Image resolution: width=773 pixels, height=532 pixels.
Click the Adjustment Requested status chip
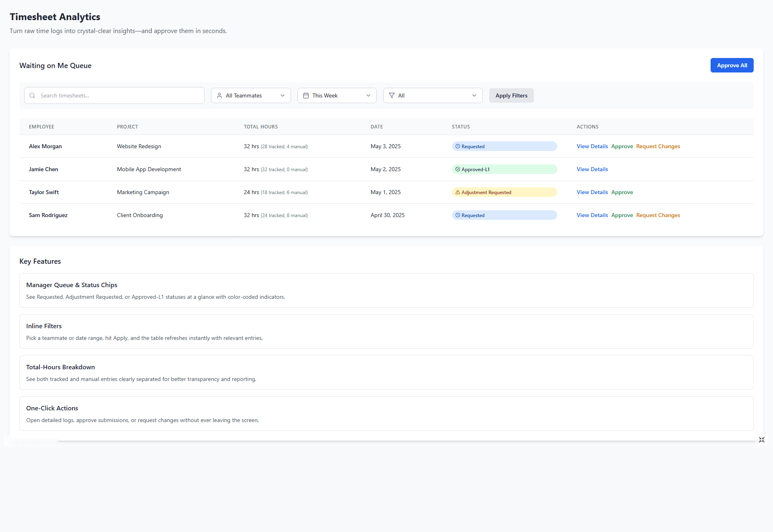[x=504, y=192]
